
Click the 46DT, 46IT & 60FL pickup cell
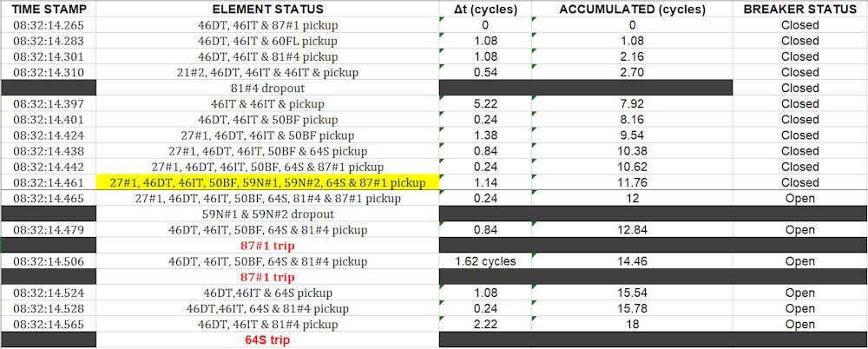268,41
